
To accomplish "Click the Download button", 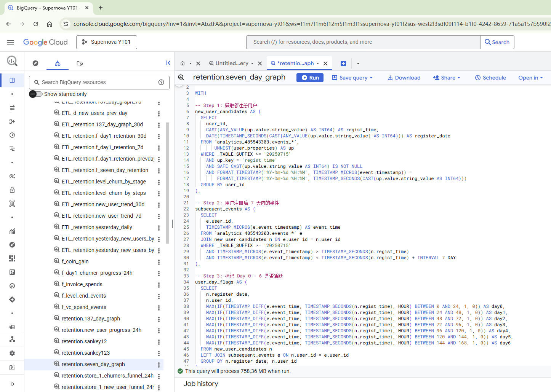I will click(x=404, y=78).
